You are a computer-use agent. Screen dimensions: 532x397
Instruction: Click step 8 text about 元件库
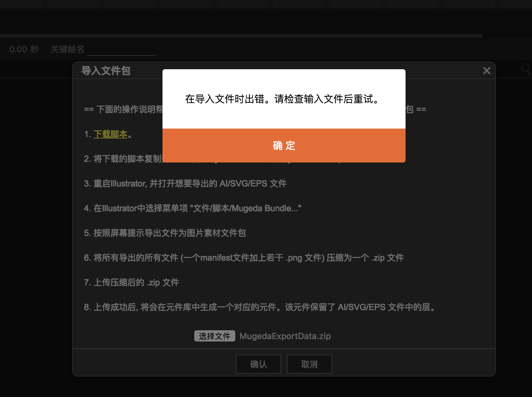pos(260,307)
